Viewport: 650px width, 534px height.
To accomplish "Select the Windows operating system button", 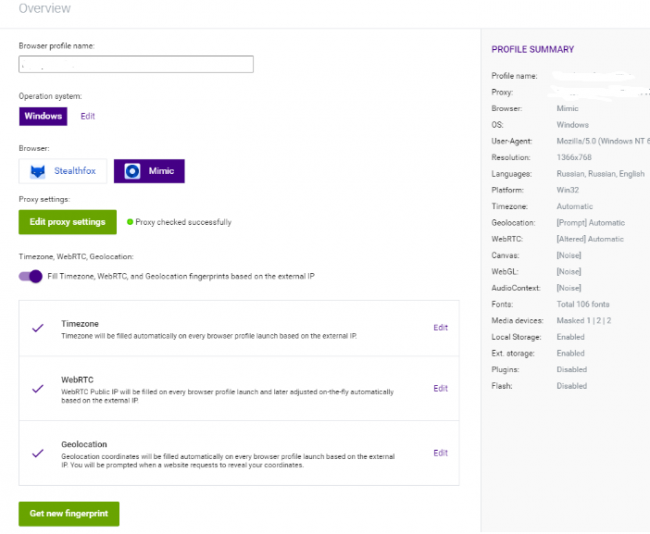I will [43, 116].
